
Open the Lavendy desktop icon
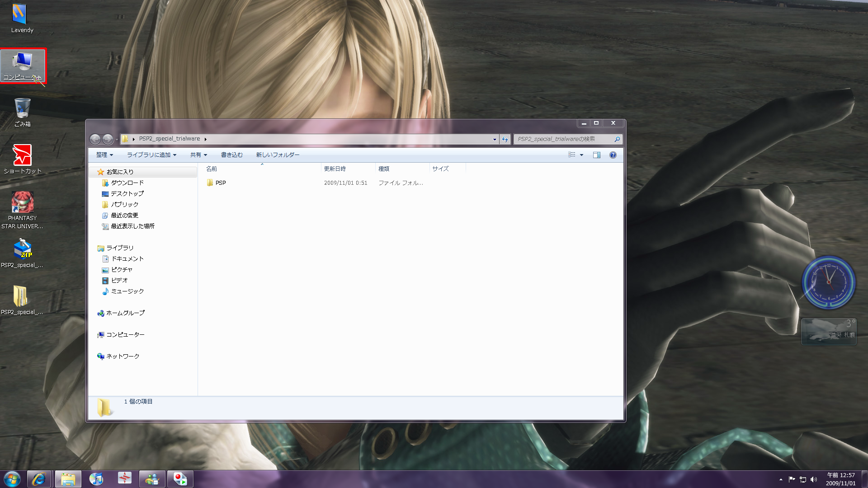click(22, 19)
